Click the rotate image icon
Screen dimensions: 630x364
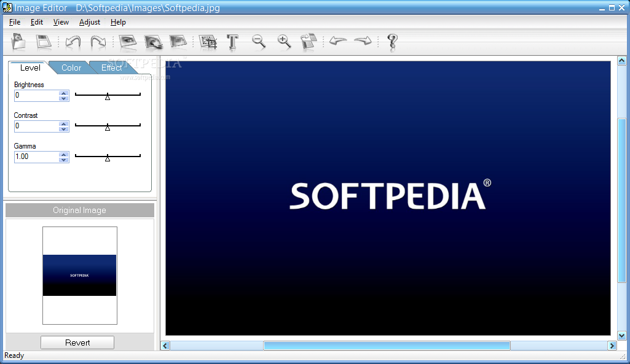(308, 41)
